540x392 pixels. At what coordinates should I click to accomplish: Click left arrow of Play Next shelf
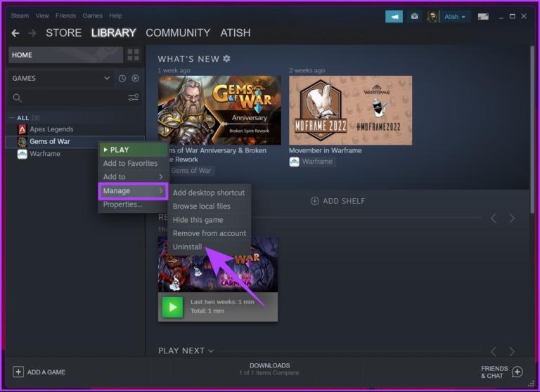[494, 351]
